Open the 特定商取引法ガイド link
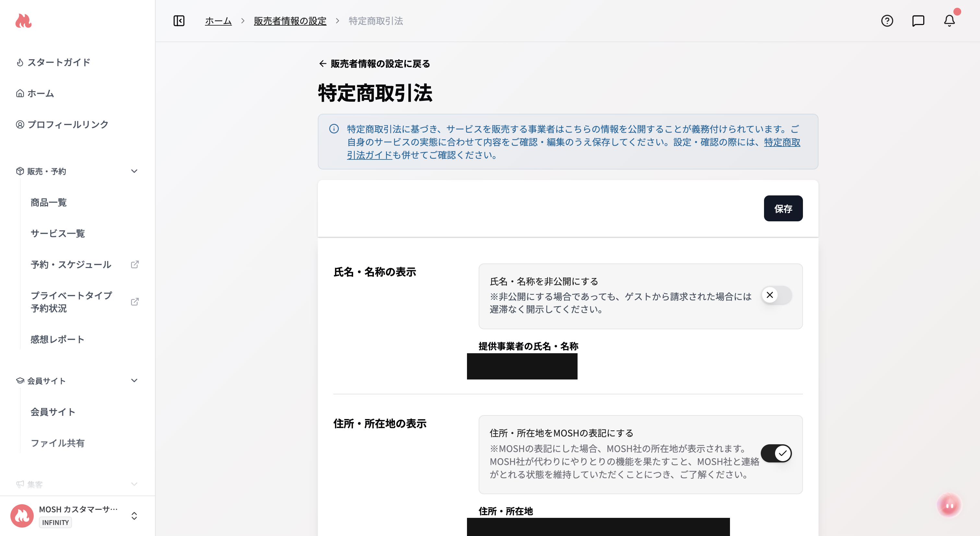The width and height of the screenshot is (980, 536). point(782,142)
